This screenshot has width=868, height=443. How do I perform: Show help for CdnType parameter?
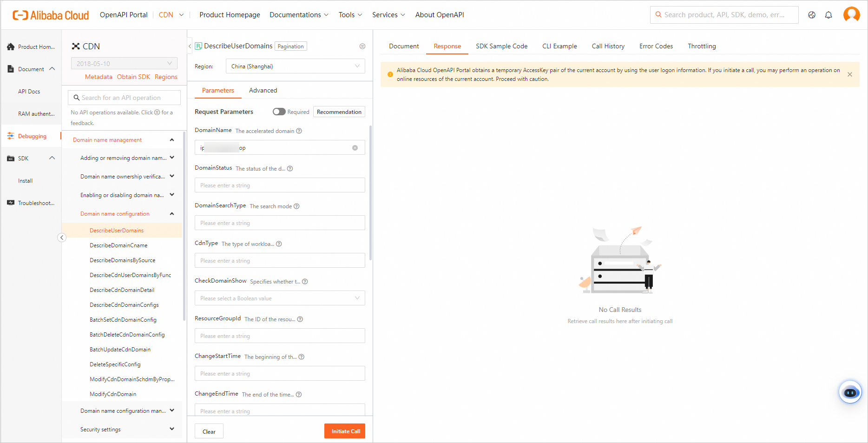point(279,244)
